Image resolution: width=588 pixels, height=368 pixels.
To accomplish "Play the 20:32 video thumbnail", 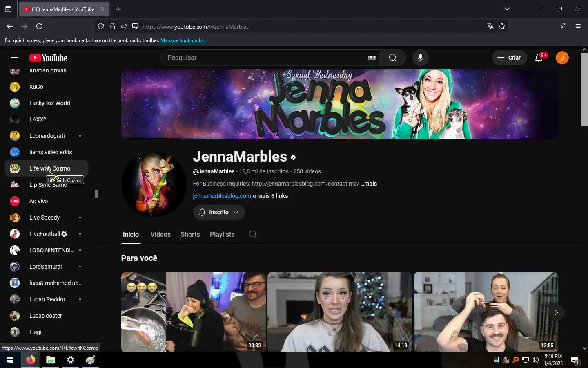I will coord(194,312).
